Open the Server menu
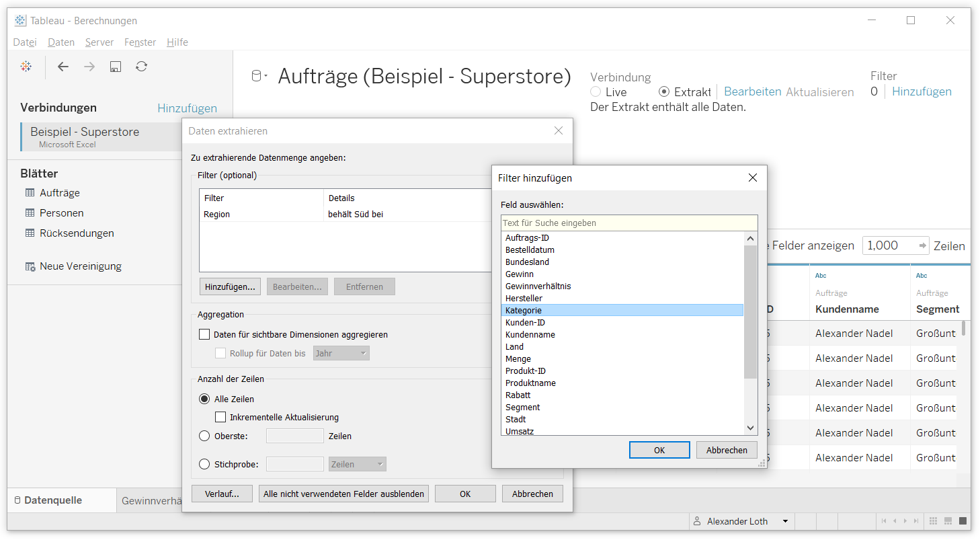 coord(99,42)
